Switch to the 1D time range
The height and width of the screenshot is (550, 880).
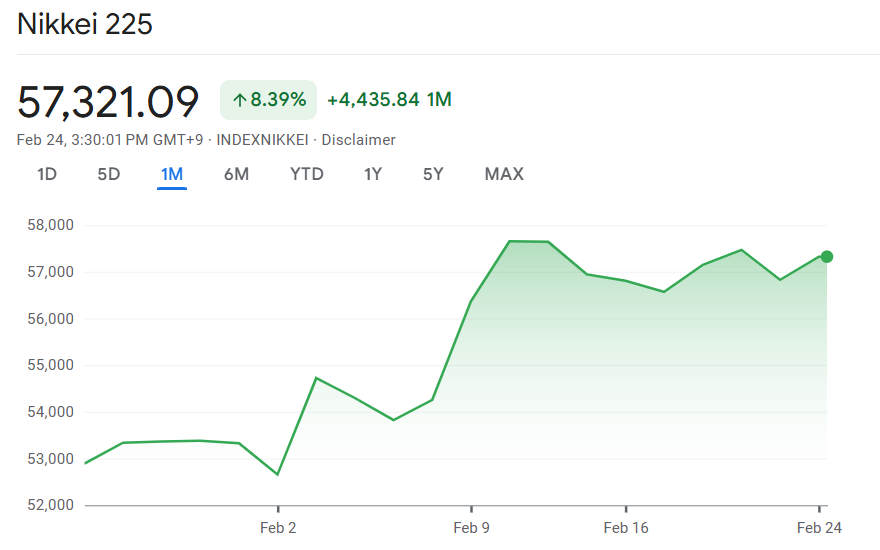[x=47, y=174]
